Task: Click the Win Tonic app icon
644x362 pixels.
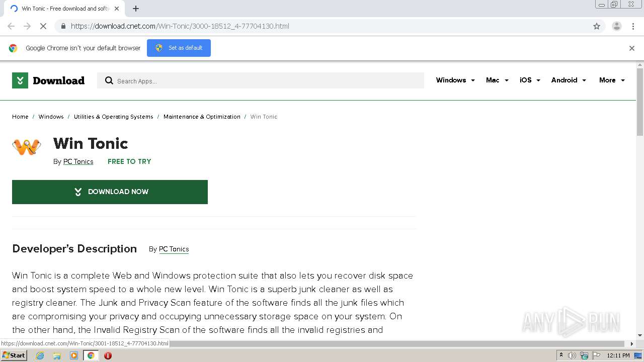Action: click(x=27, y=146)
